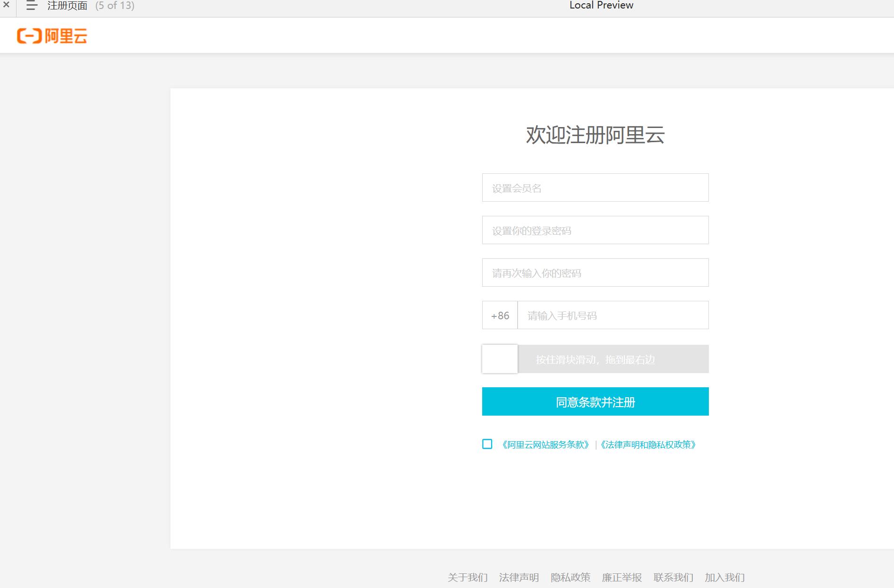Open the 廉正举报 footer link
This screenshot has width=894, height=588.
tap(622, 577)
